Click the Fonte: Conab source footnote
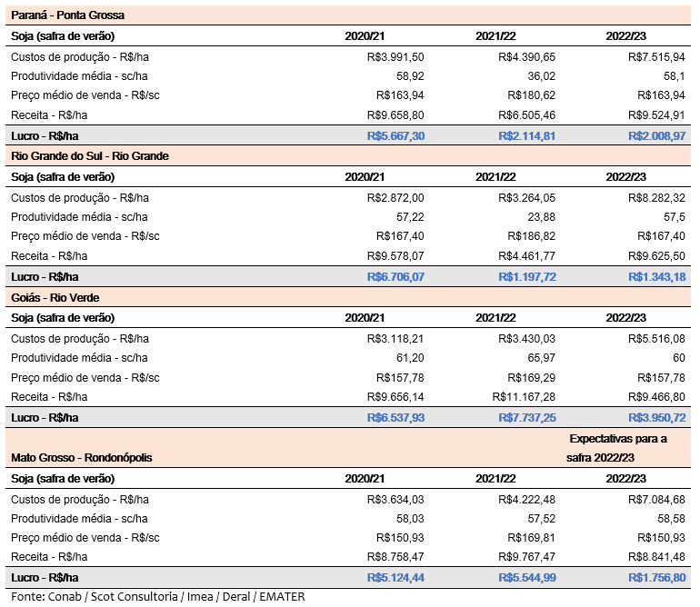Screen dimensions: 700x607 tap(157, 597)
